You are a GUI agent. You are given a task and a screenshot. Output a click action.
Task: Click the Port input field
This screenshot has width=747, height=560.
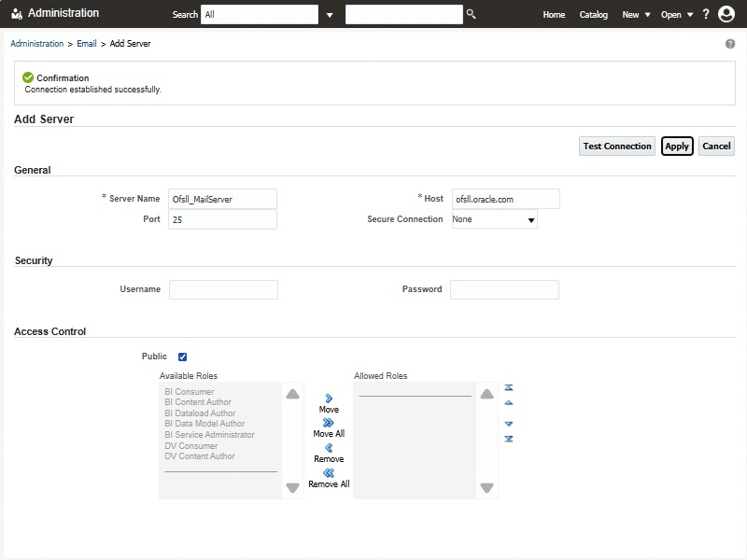[222, 219]
